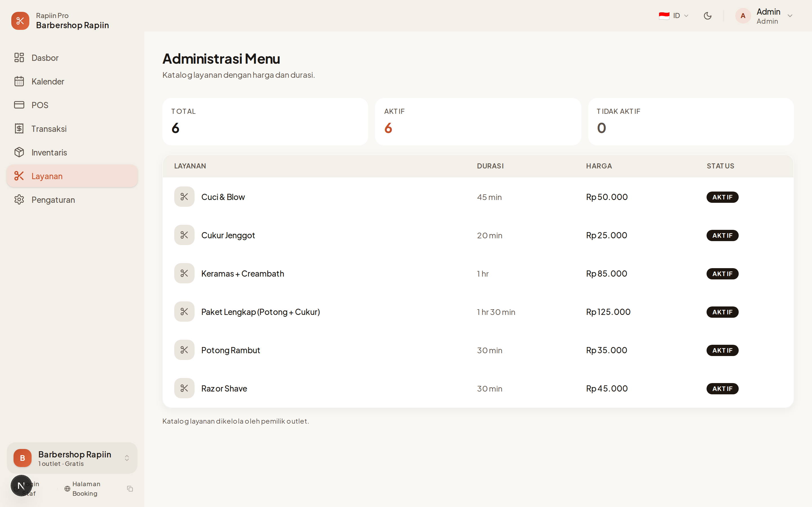
Task: Expand the Admin account menu
Action: (x=789, y=16)
